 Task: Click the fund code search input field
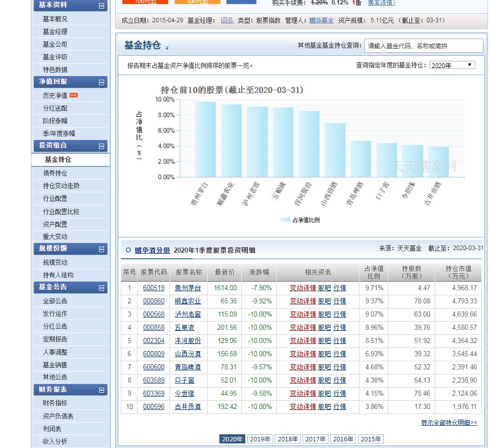click(x=427, y=46)
